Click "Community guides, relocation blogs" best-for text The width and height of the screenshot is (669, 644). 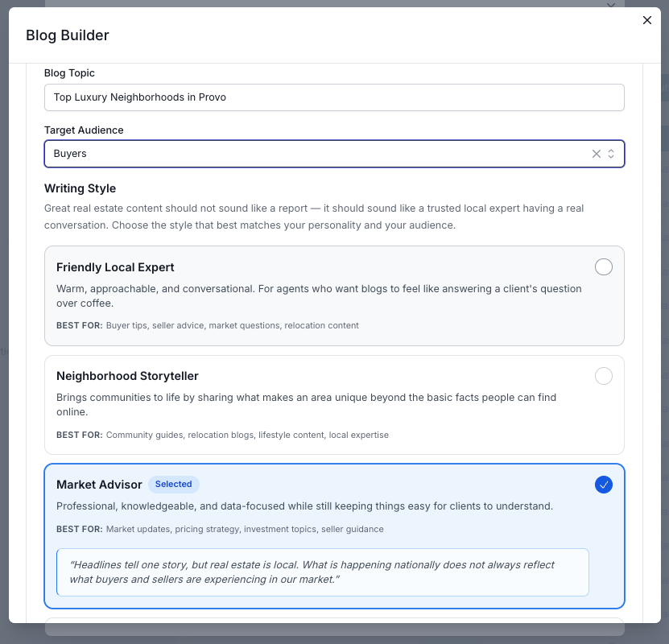coord(247,435)
